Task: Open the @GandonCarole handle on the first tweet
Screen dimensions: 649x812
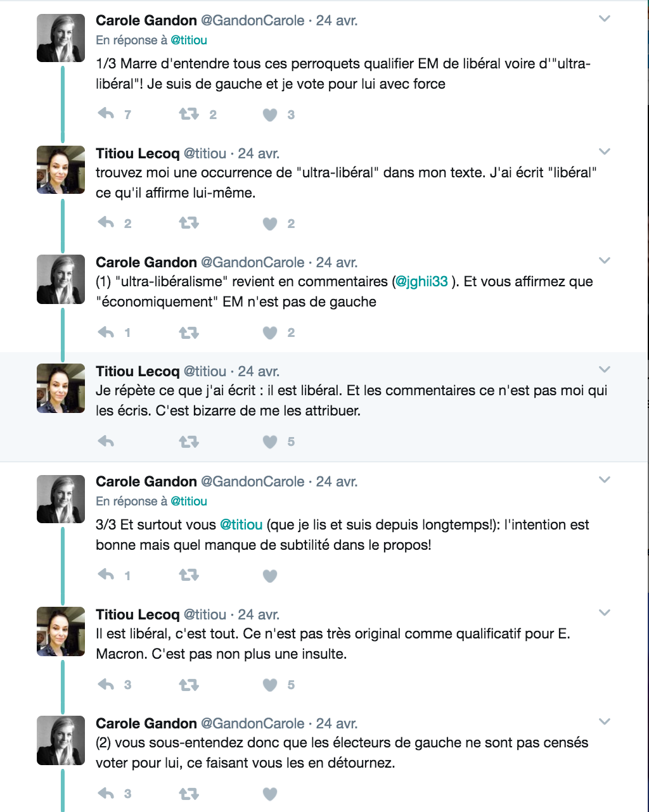Action: coord(252,20)
